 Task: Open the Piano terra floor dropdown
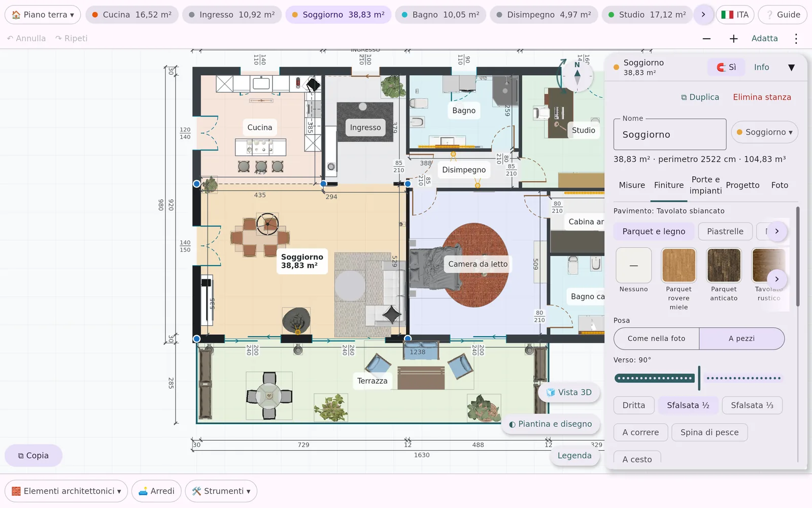[43, 15]
